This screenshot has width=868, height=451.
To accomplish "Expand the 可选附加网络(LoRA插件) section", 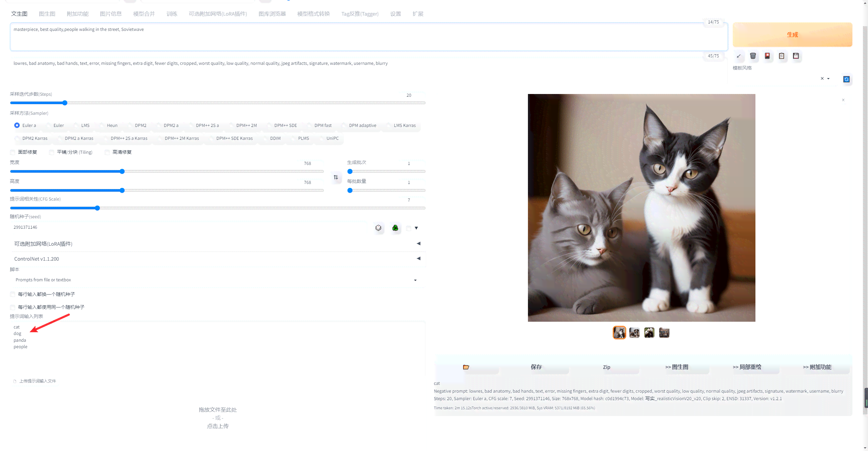I will pos(218,244).
